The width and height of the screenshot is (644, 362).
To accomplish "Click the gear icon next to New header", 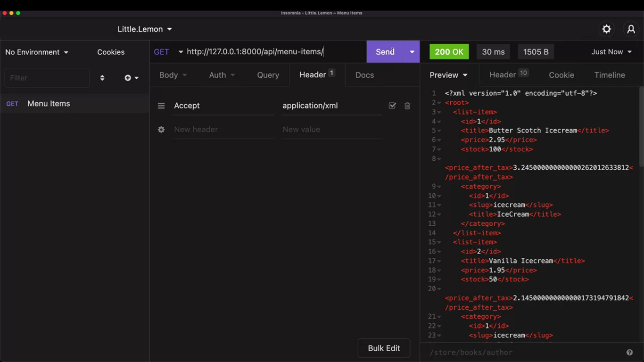I will point(161,130).
